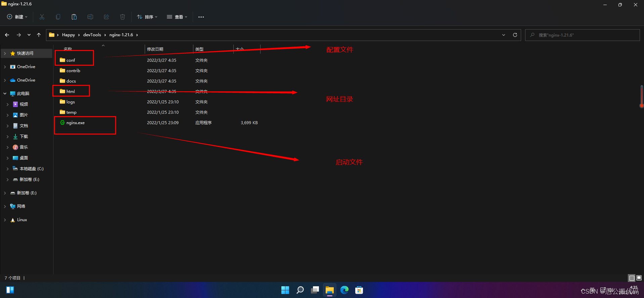644x298 pixels.
Task: Open Microsoft Edge on taskbar
Action: [344, 290]
